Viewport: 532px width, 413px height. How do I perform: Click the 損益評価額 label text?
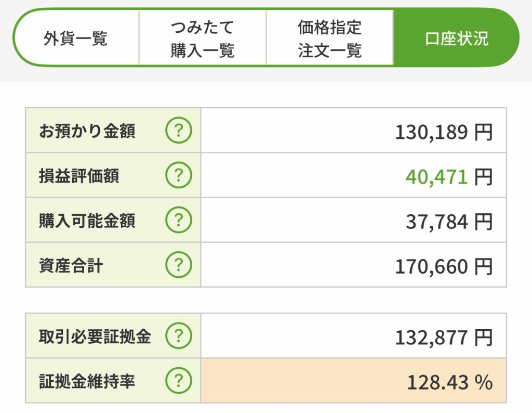pos(79,176)
